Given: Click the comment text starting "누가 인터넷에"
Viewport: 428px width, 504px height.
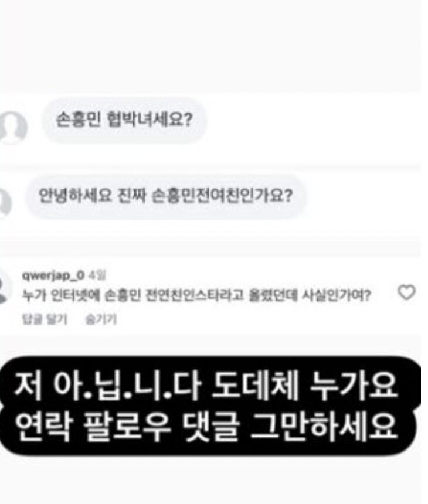Looking at the screenshot, I should [196, 295].
